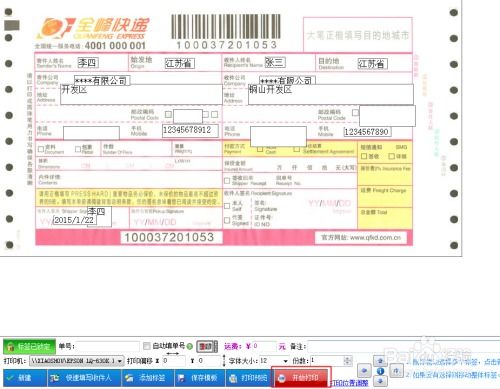Click the up arrow nudge button

pos(380,361)
